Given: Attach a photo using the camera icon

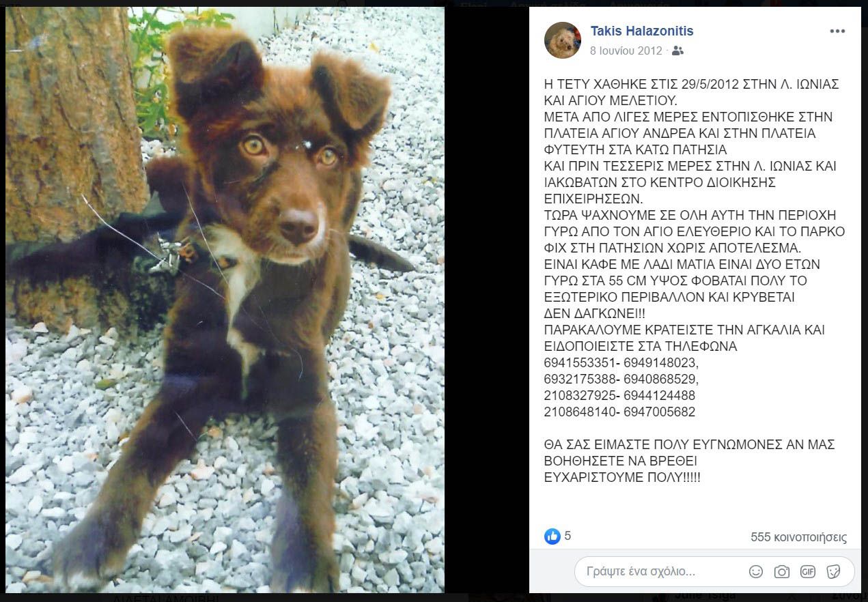Looking at the screenshot, I should pyautogui.click(x=781, y=572).
